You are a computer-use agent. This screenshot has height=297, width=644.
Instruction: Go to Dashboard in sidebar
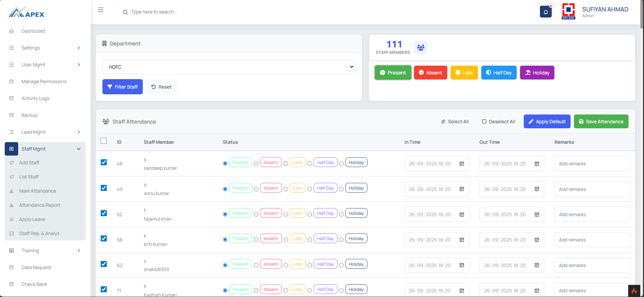(33, 31)
